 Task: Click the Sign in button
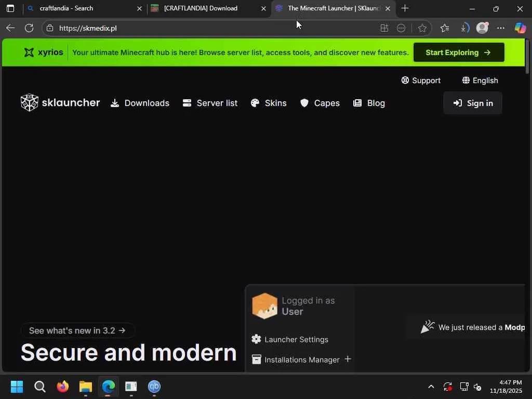pos(473,103)
